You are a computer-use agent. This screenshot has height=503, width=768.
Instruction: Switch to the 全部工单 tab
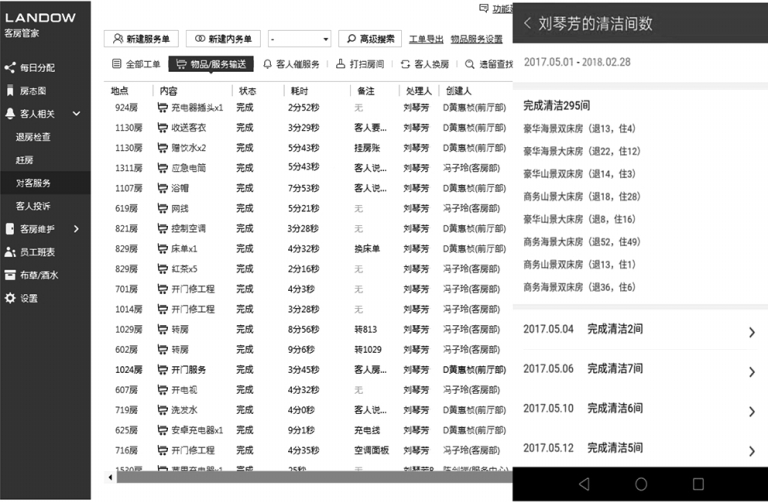coord(136,64)
